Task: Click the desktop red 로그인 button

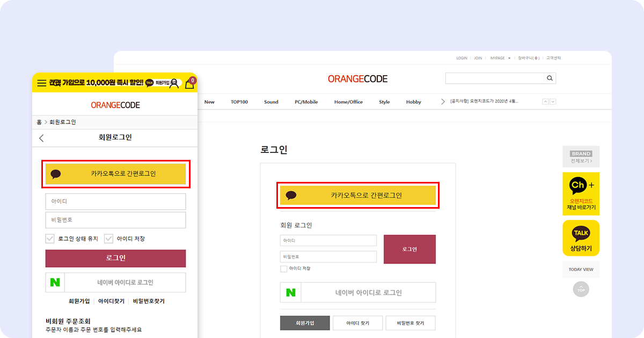Action: point(409,249)
